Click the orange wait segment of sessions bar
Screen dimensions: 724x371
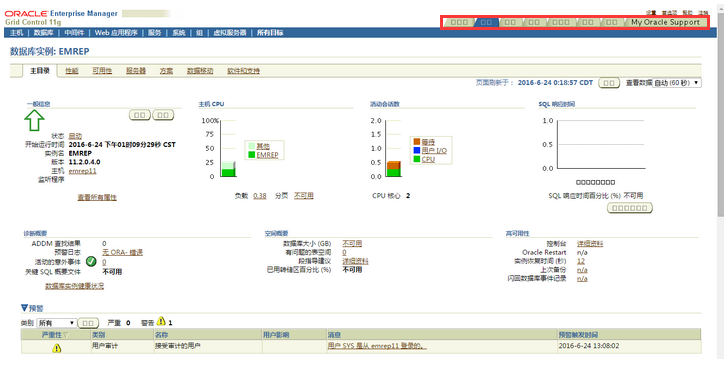click(393, 165)
